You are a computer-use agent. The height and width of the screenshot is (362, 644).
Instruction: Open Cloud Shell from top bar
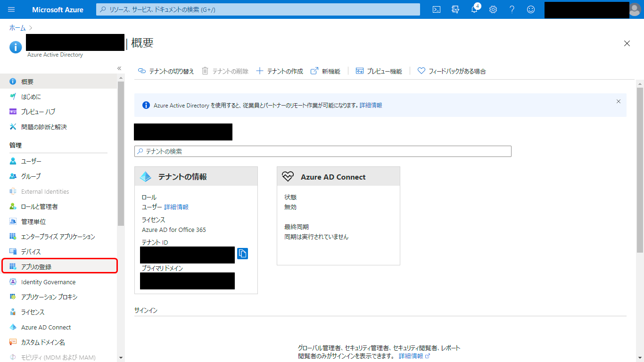(x=437, y=9)
